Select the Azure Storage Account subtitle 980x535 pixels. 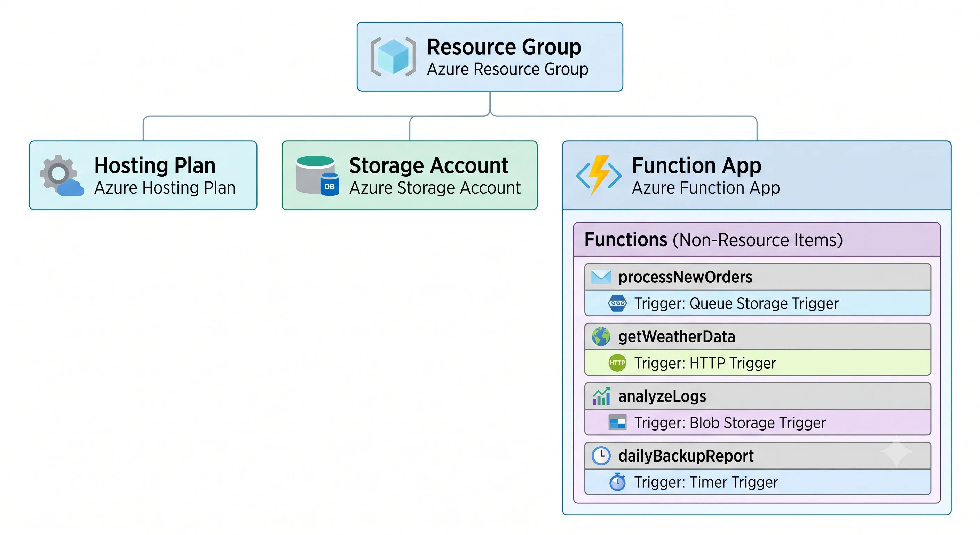(435, 188)
